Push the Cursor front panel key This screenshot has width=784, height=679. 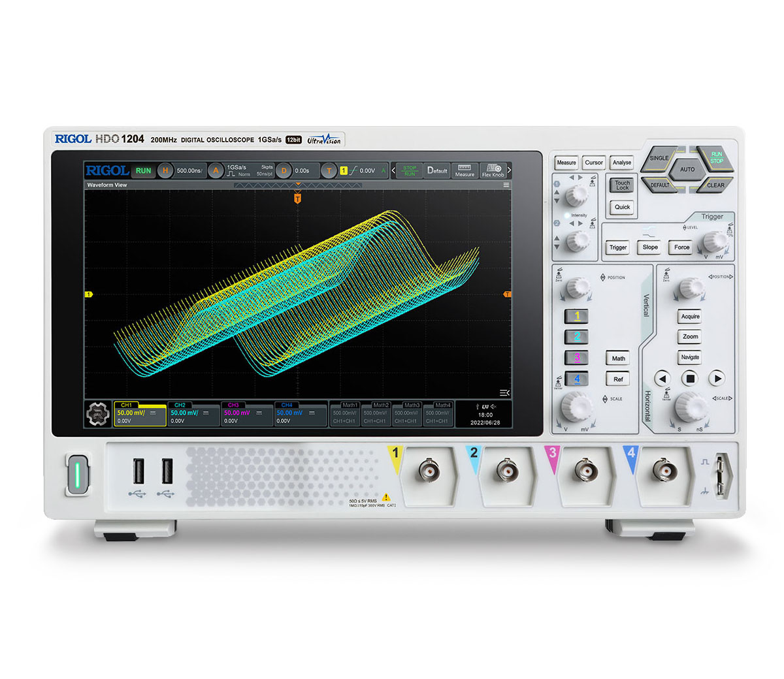click(594, 163)
